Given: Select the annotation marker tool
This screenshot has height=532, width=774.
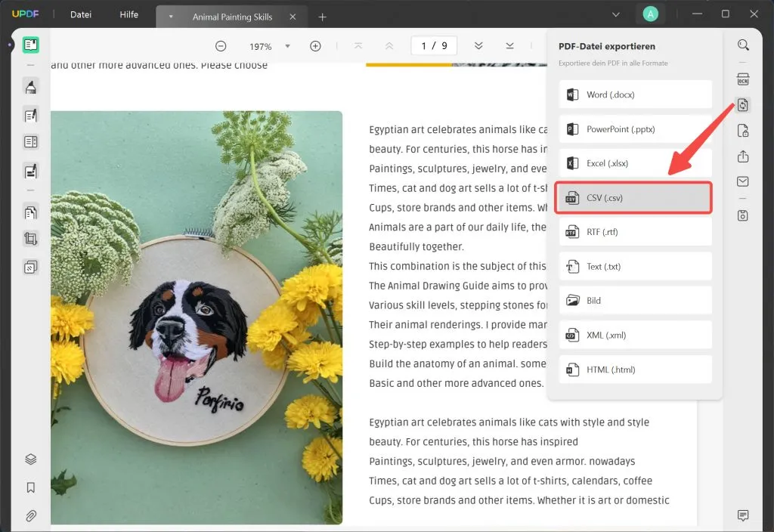Looking at the screenshot, I should point(31,87).
